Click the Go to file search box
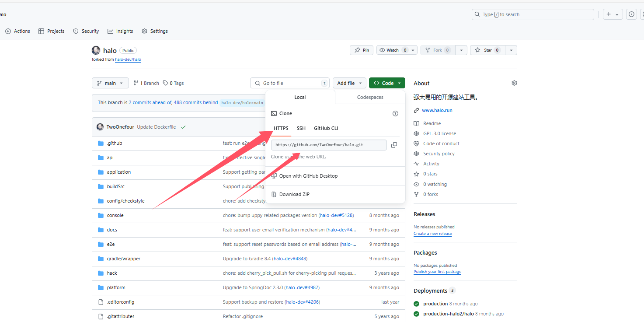644x322 pixels. click(x=290, y=83)
